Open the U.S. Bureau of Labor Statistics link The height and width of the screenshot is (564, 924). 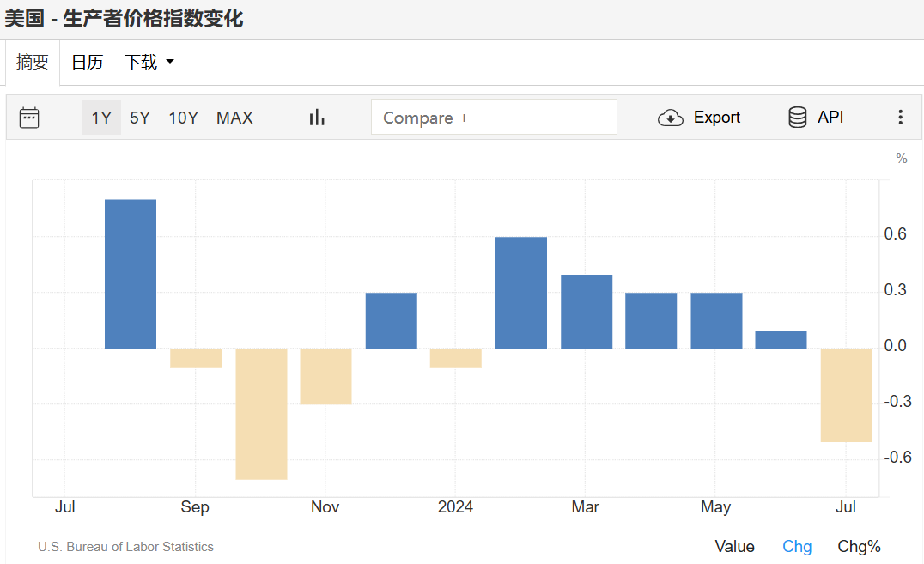coord(125,546)
